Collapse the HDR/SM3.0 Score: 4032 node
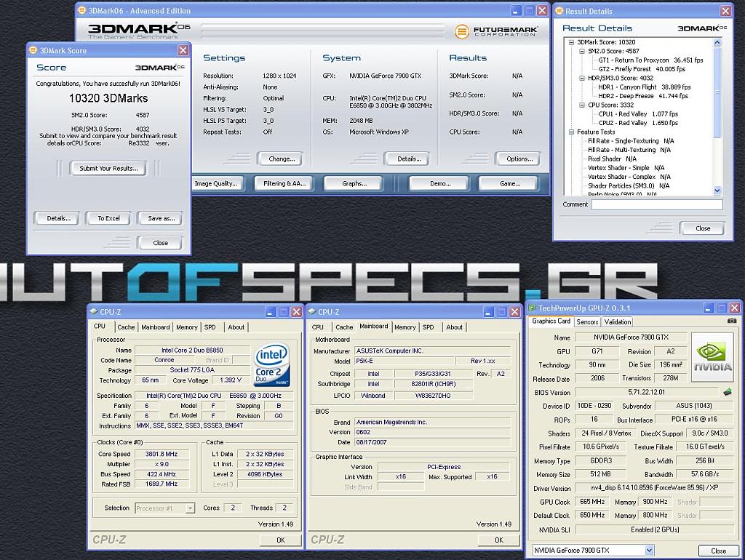745x560 pixels. tap(582, 79)
